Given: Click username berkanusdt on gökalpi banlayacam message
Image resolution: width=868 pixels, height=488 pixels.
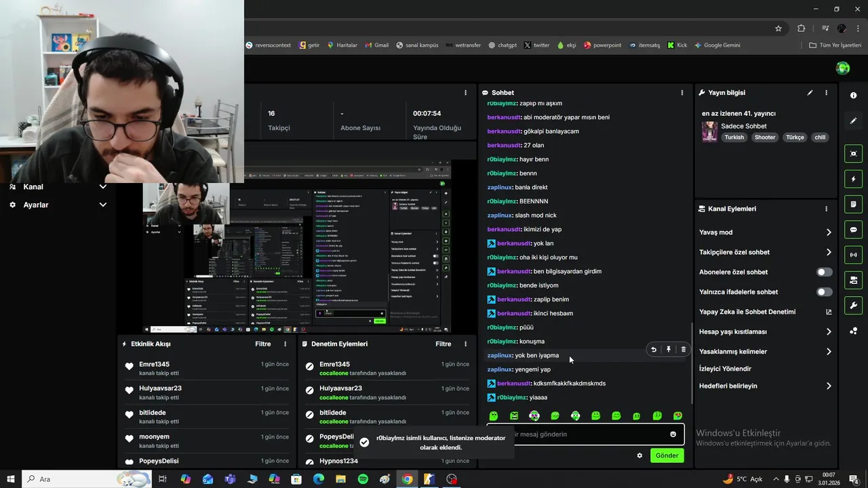Looking at the screenshot, I should point(504,131).
